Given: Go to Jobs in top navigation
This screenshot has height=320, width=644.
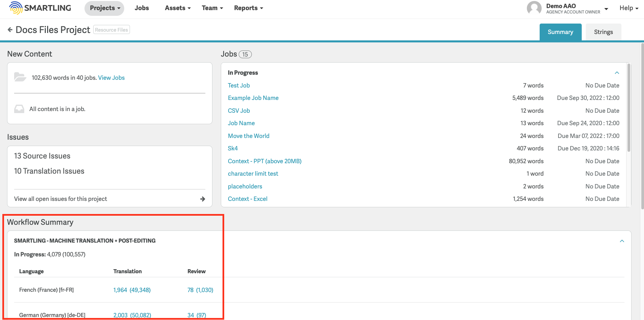Looking at the screenshot, I should (142, 8).
